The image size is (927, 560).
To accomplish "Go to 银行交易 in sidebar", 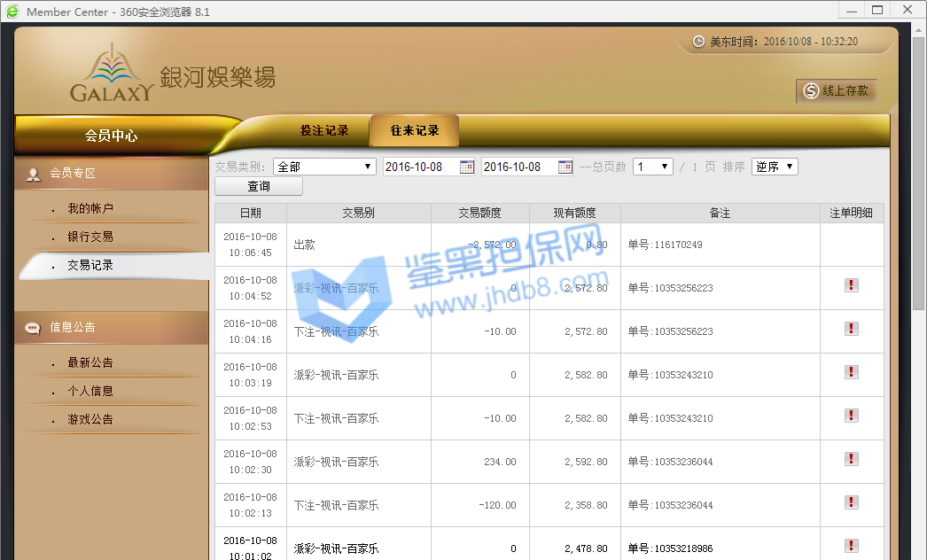I will [90, 237].
